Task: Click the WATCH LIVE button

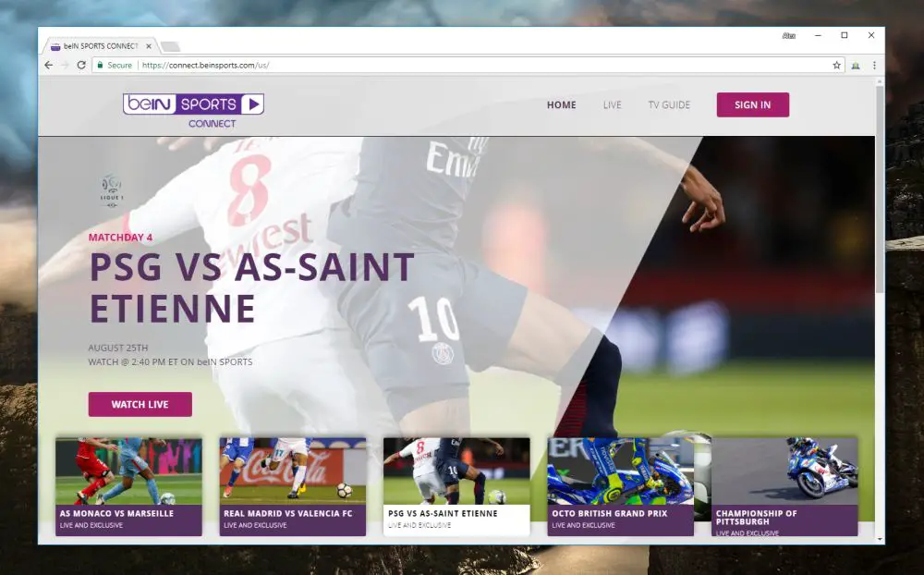Action: tap(140, 405)
